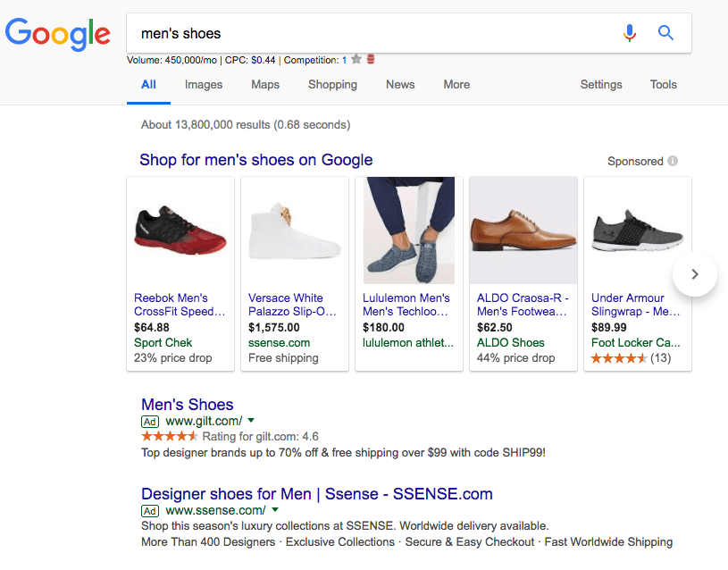Image resolution: width=728 pixels, height=570 pixels.
Task: Open Designer shoes for Men Ssense link
Action: coord(316,494)
